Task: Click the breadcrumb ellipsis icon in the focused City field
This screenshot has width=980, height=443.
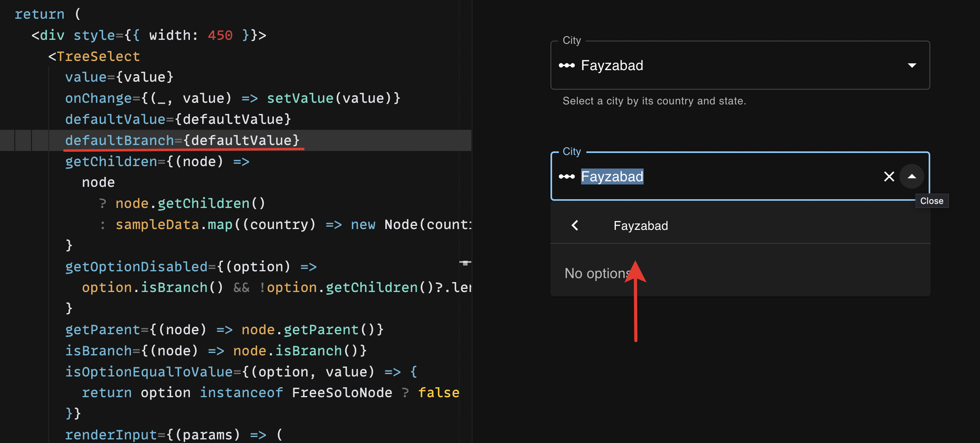Action: (567, 176)
